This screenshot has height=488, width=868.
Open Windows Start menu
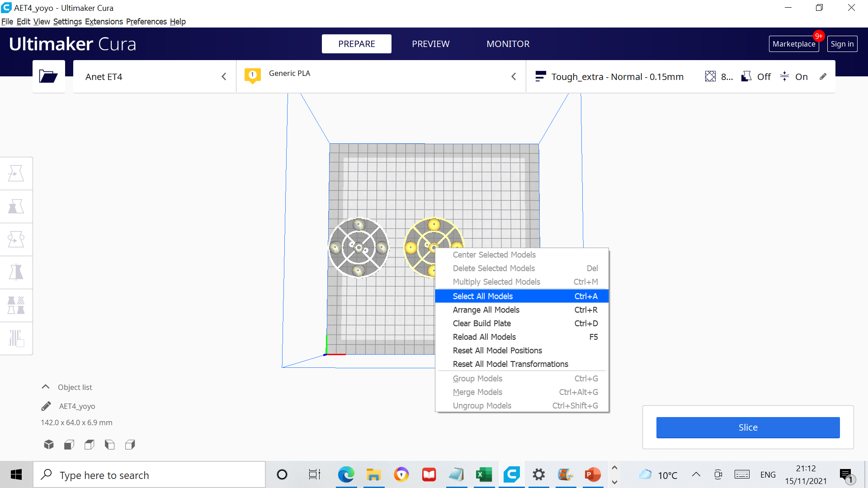click(16, 474)
